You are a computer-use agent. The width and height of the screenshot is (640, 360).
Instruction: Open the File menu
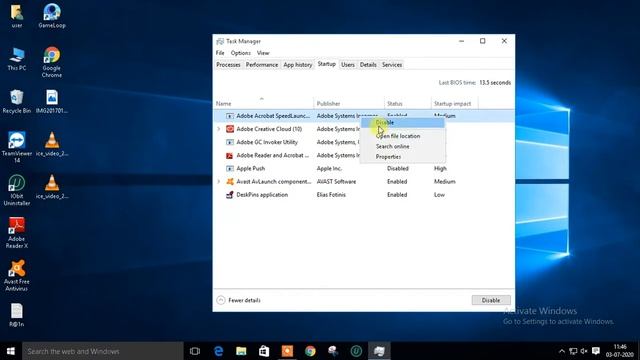220,53
